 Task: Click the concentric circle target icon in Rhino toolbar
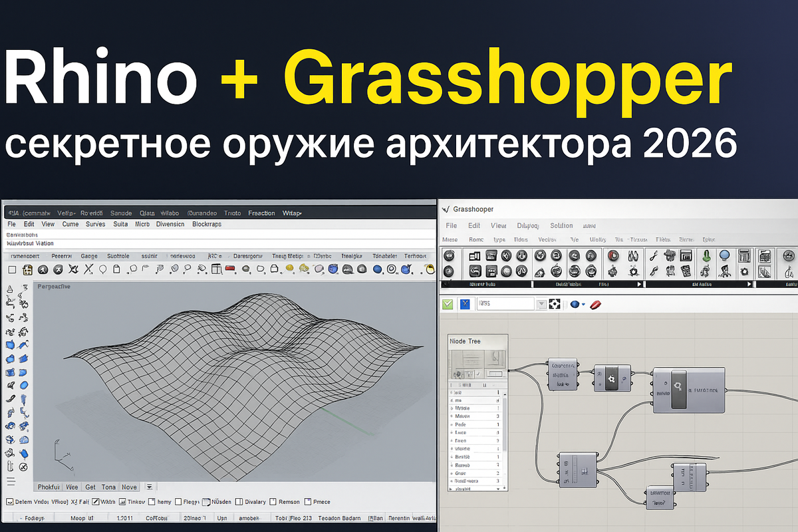[x=392, y=269]
